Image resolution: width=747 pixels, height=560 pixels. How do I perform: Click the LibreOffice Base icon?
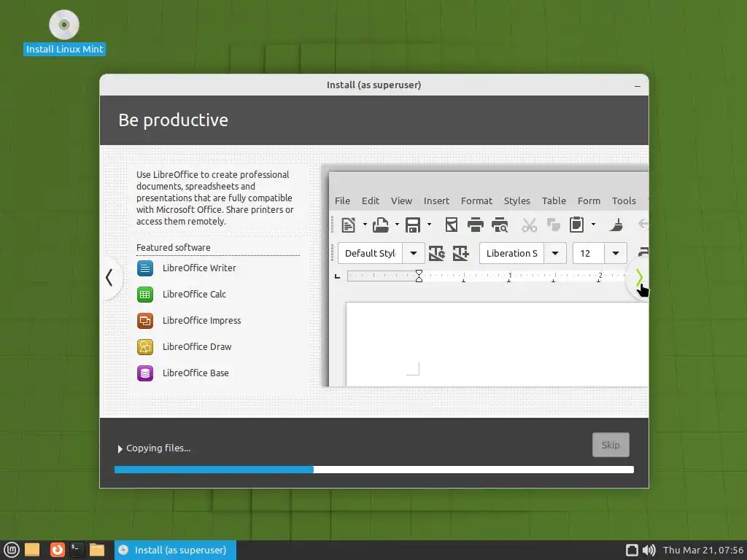pos(145,373)
